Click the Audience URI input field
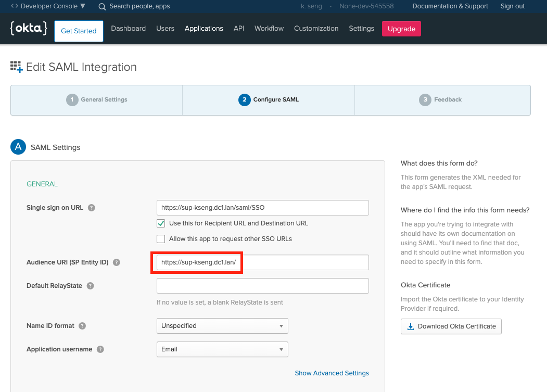 pyautogui.click(x=263, y=262)
